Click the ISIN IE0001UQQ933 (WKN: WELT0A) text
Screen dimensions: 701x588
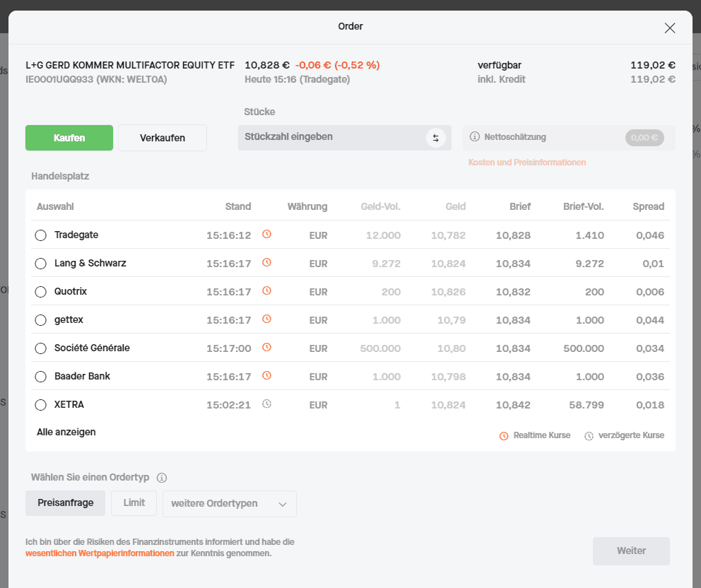coord(96,80)
